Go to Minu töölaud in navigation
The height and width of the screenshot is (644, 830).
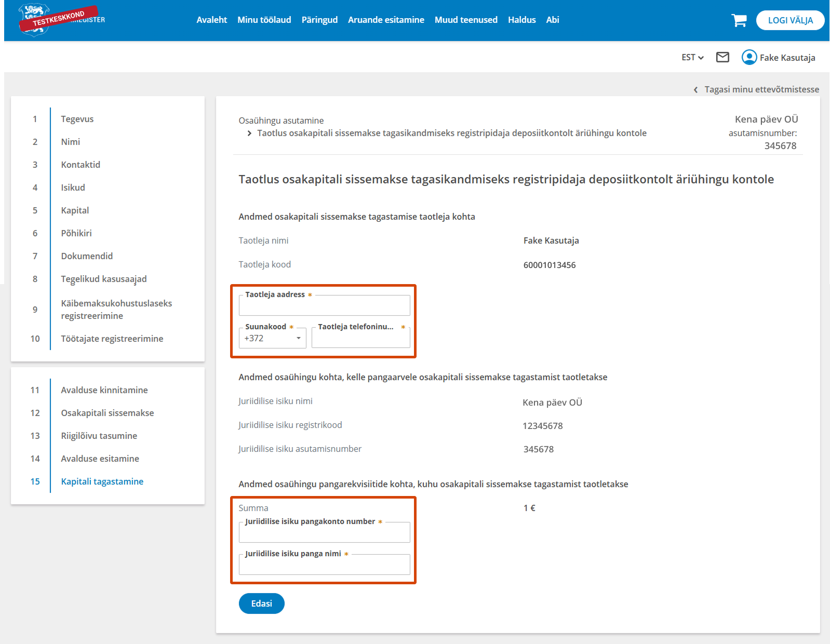[x=264, y=20]
